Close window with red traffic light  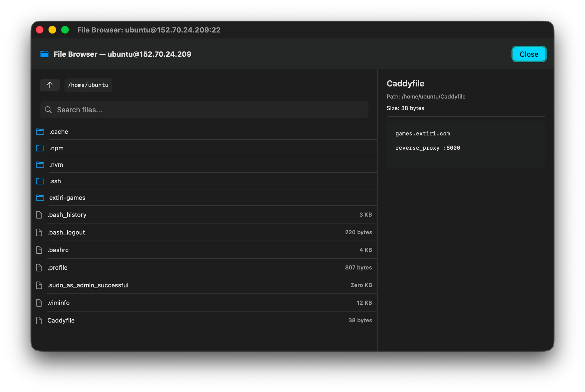pyautogui.click(x=40, y=30)
